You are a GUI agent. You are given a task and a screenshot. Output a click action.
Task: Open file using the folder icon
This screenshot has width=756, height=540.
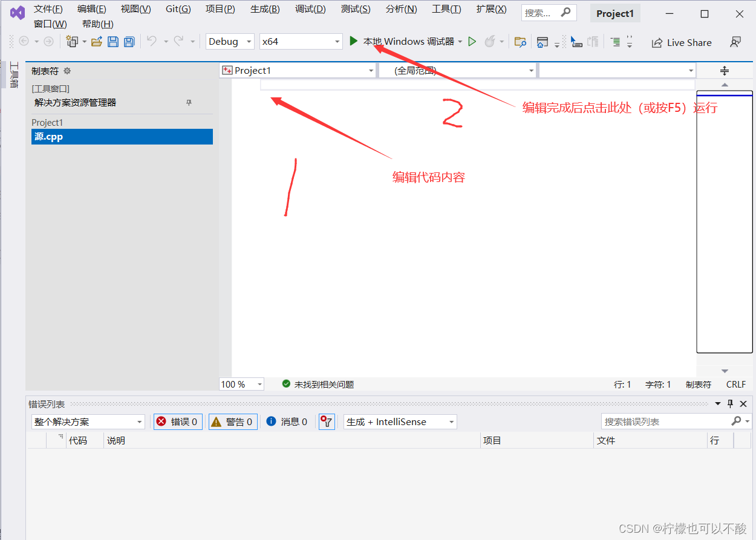coord(96,41)
